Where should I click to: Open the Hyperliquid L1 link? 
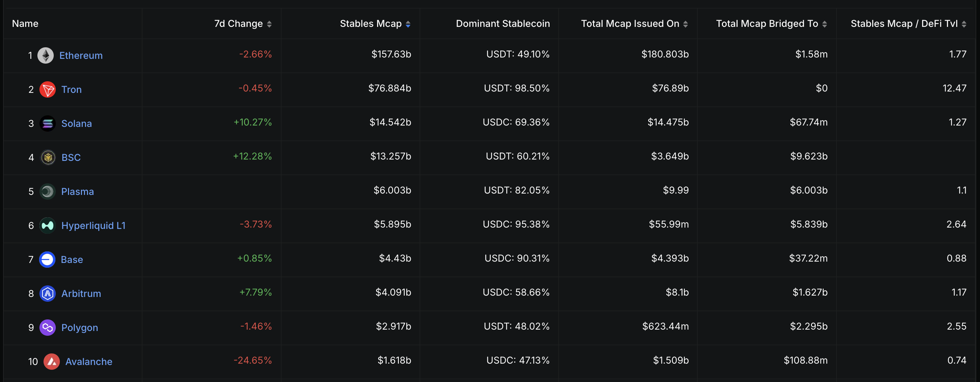coord(93,226)
